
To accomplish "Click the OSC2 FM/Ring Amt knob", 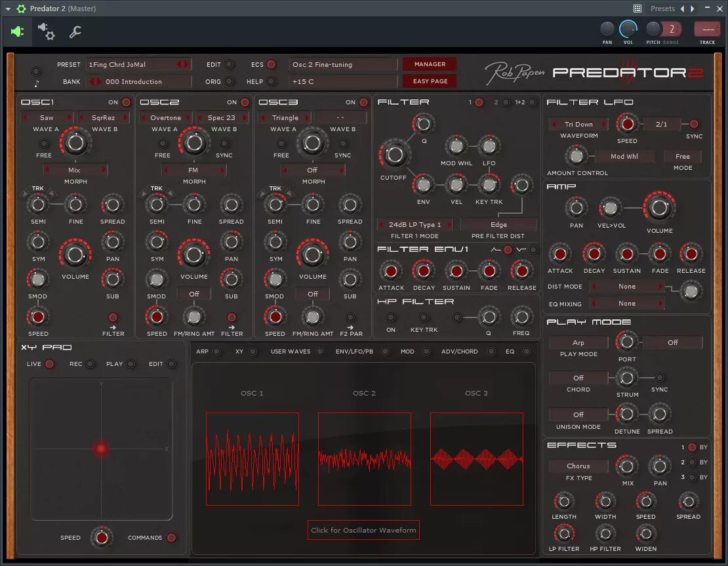I will pos(194,317).
